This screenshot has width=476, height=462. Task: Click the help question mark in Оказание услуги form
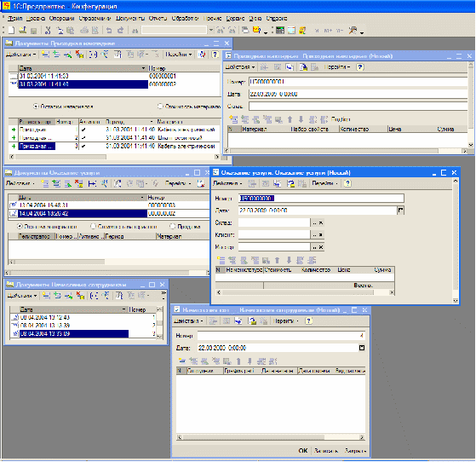tap(347, 183)
